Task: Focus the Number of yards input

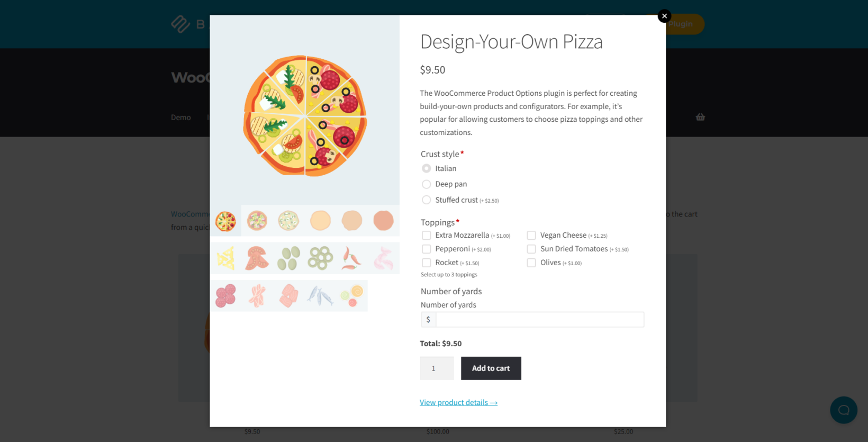Action: pos(539,320)
